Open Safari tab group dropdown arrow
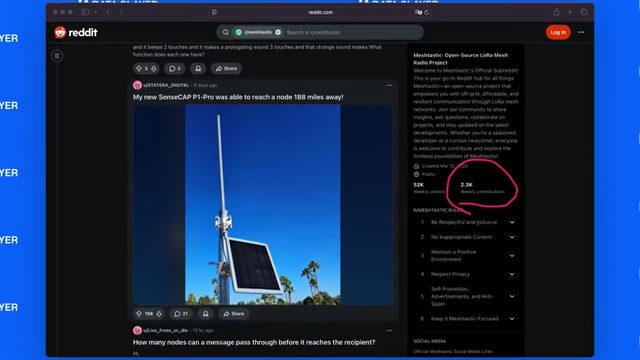 [x=96, y=12]
